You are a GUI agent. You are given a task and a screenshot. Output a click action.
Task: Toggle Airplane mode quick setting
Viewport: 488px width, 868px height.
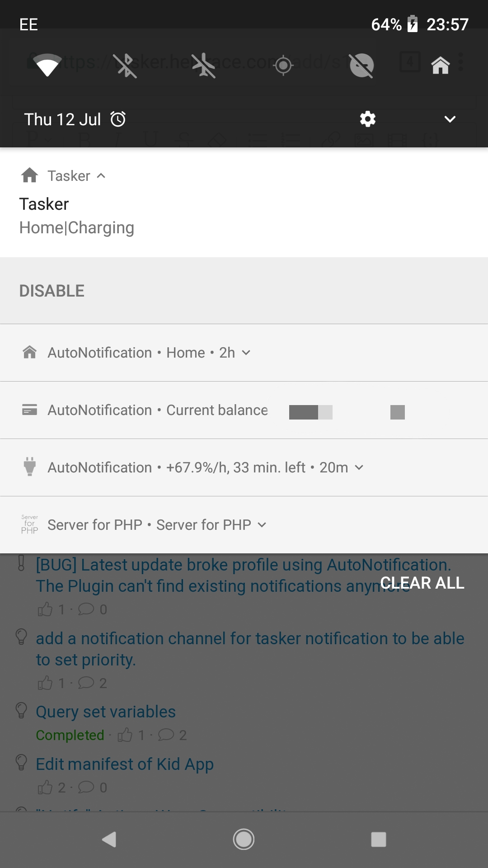coord(204,66)
